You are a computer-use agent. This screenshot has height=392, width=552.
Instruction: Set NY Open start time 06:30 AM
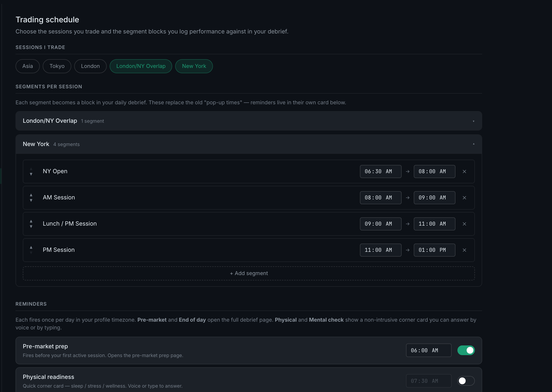tap(381, 171)
